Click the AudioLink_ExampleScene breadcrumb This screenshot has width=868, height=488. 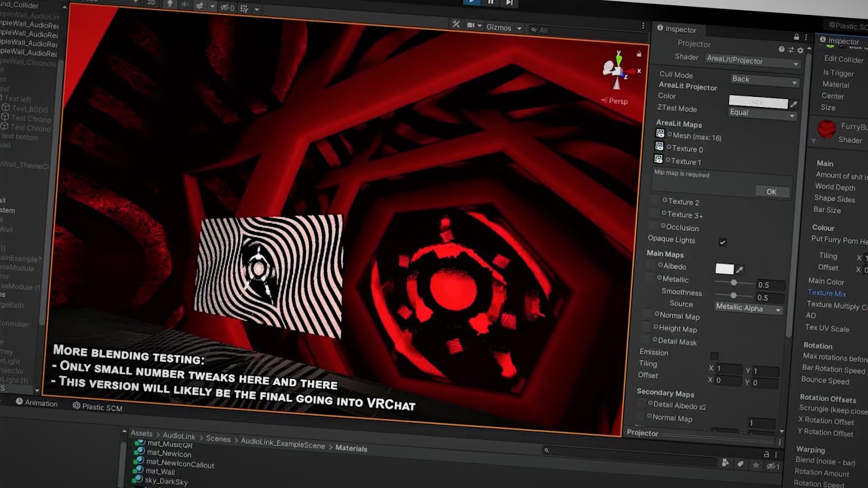click(283, 444)
